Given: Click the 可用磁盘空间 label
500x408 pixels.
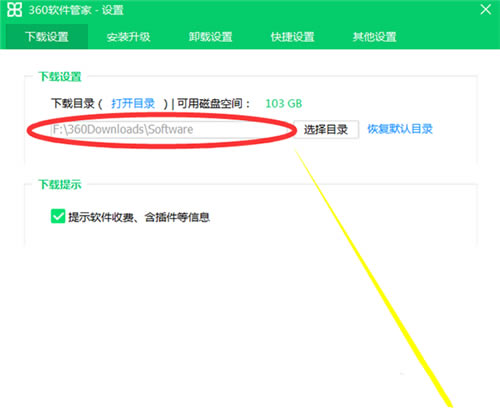Looking at the screenshot, I should pos(213,103).
